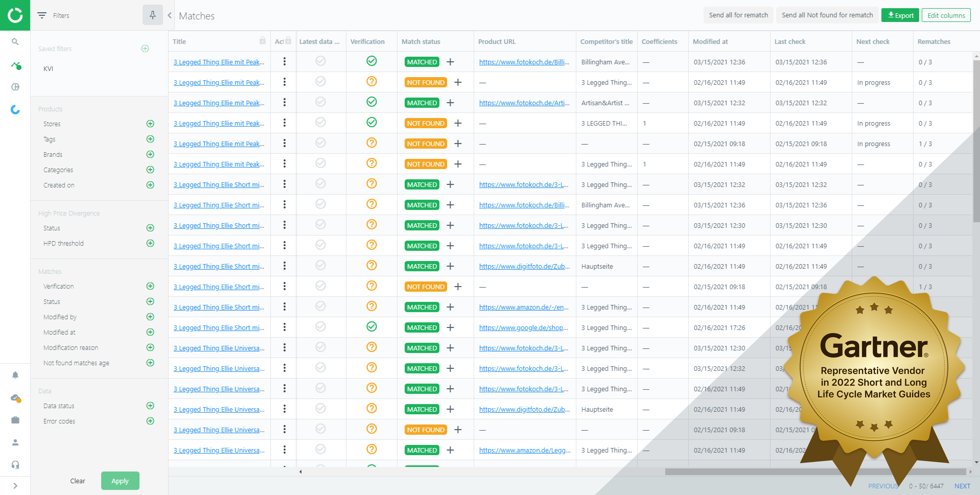Click the support headset icon
The image size is (980, 495).
(15, 465)
